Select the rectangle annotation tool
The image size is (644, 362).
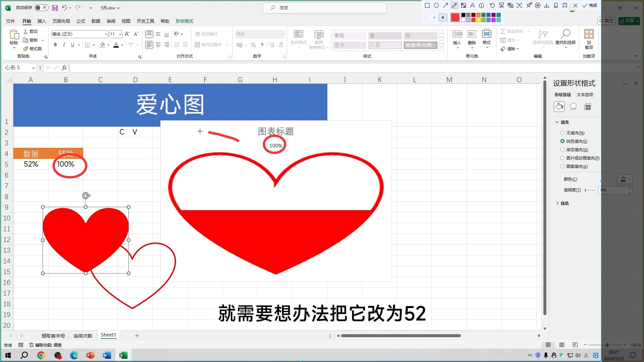pos(427,5)
